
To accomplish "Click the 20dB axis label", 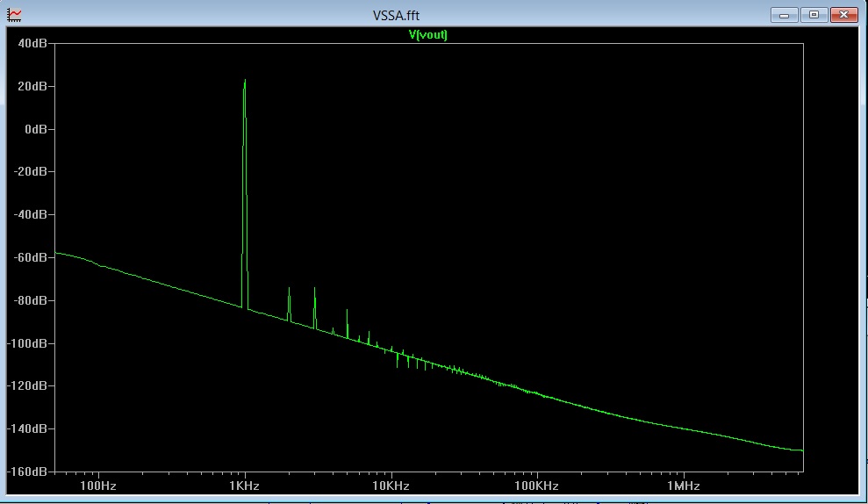I will 32,86.
